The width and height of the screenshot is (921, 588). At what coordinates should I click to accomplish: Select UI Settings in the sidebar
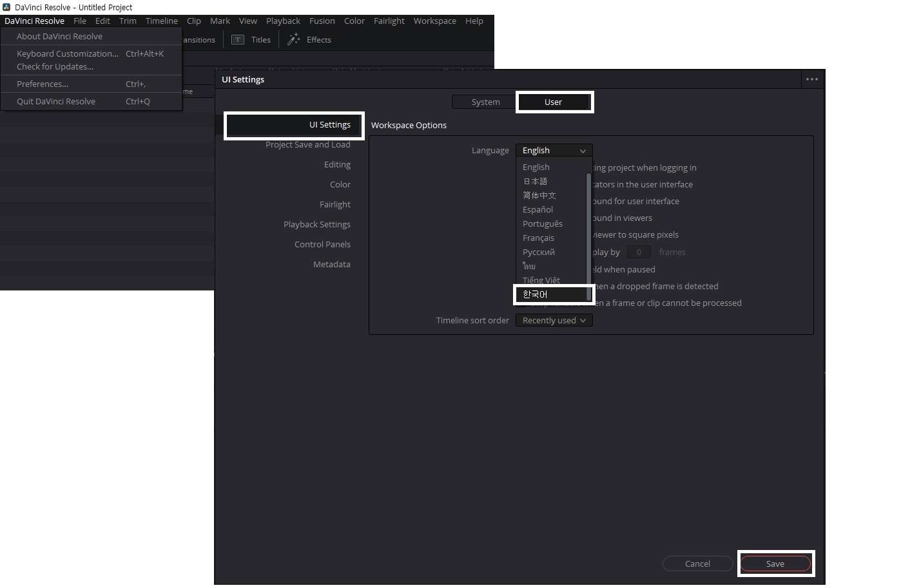coord(294,125)
